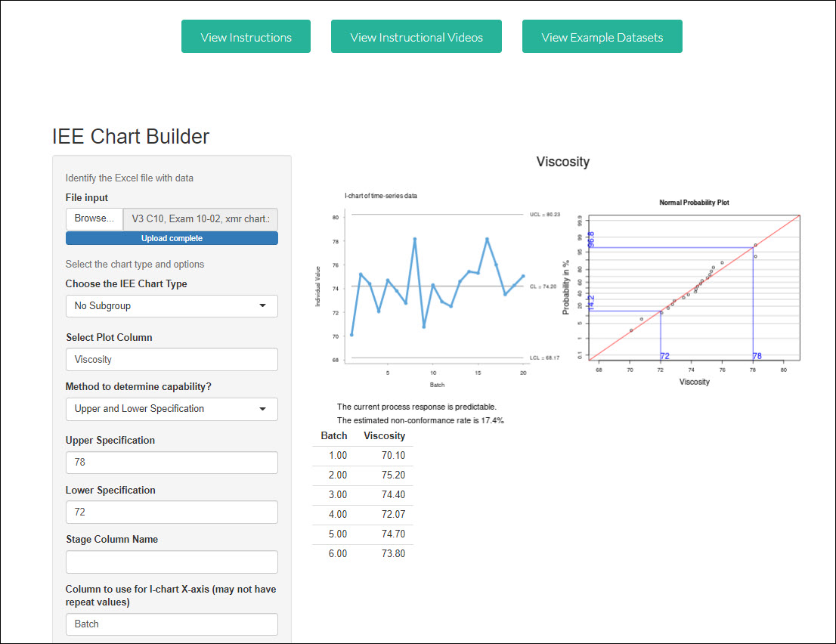The width and height of the screenshot is (836, 644).
Task: Click the Upper Specification input field
Action: (x=171, y=463)
